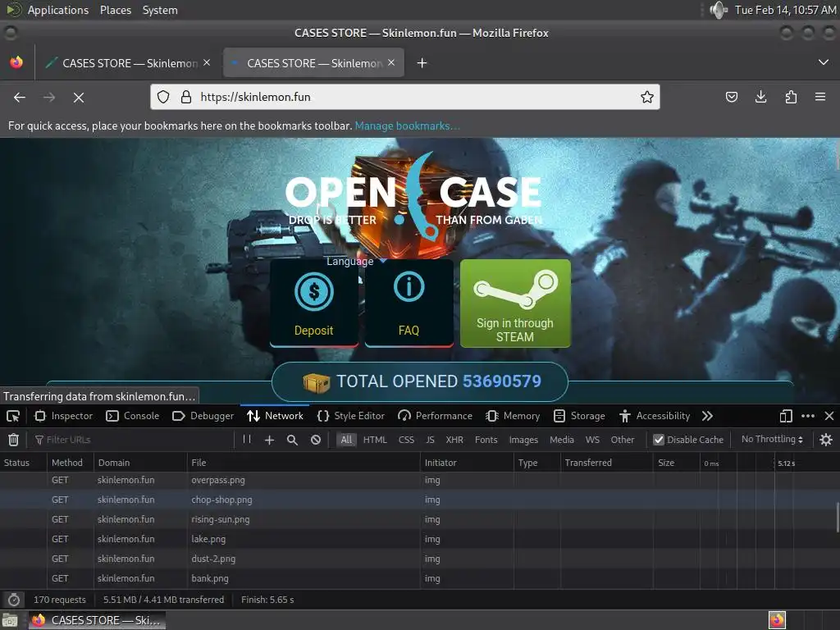The width and height of the screenshot is (840, 630).
Task: Select the dust-2.png request row
Action: 420,559
